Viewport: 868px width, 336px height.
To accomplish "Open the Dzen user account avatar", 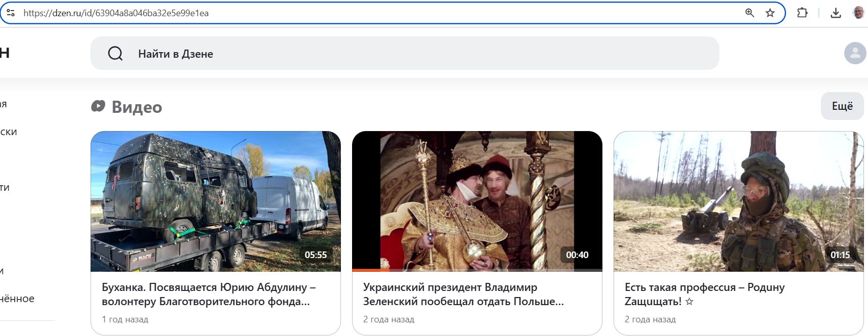I will point(855,53).
